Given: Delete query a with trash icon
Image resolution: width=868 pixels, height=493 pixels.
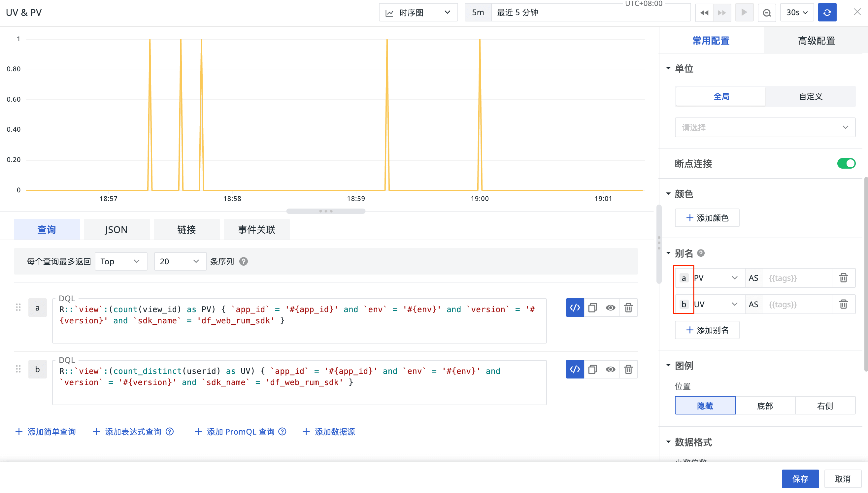Looking at the screenshot, I should [628, 308].
